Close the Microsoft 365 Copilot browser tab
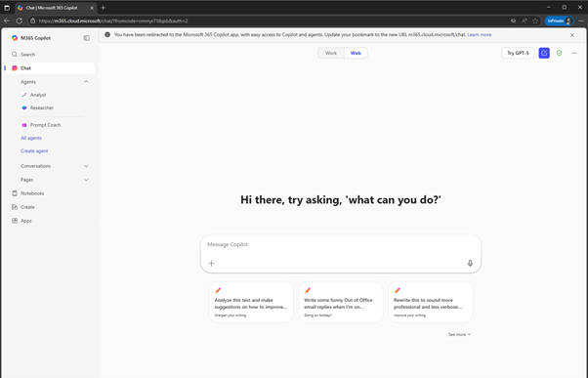The height and width of the screenshot is (378, 588). [x=92, y=8]
